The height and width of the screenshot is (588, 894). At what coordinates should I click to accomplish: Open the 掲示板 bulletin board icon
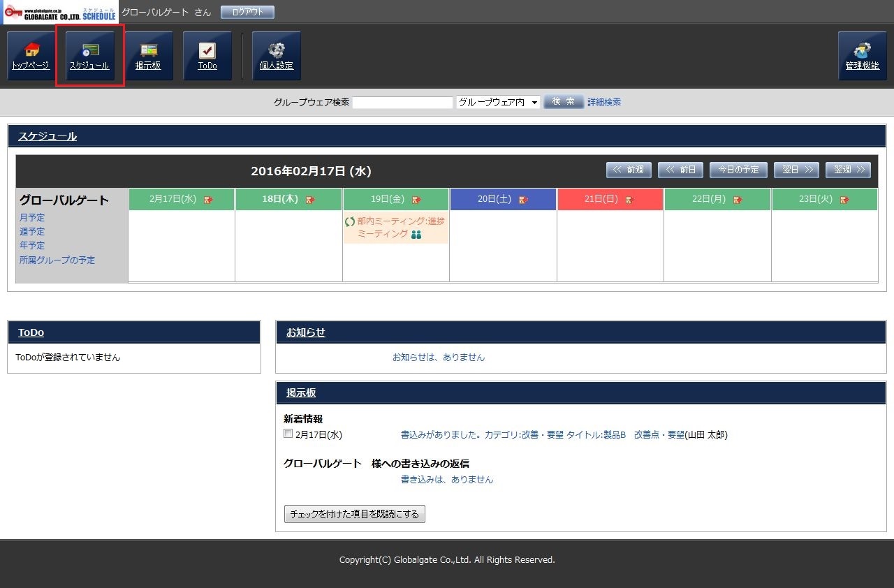pos(148,56)
